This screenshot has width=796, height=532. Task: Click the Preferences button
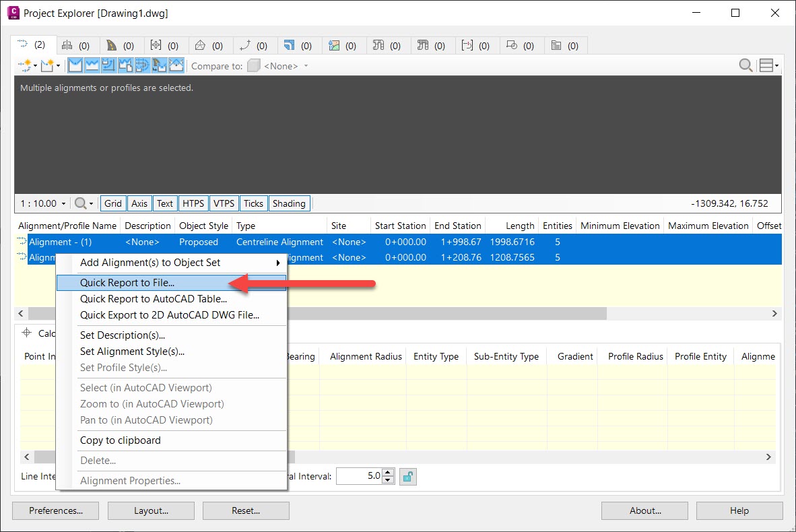coord(55,510)
